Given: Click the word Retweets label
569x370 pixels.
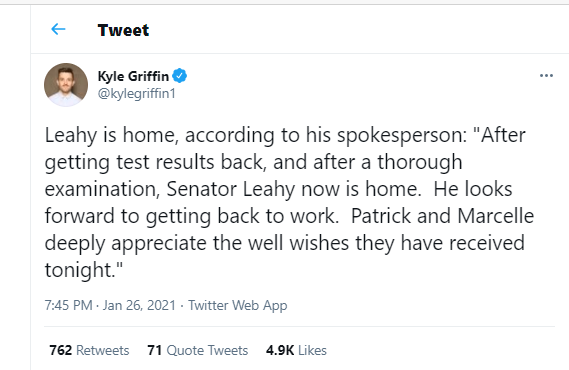Looking at the screenshot, I should click(103, 350).
